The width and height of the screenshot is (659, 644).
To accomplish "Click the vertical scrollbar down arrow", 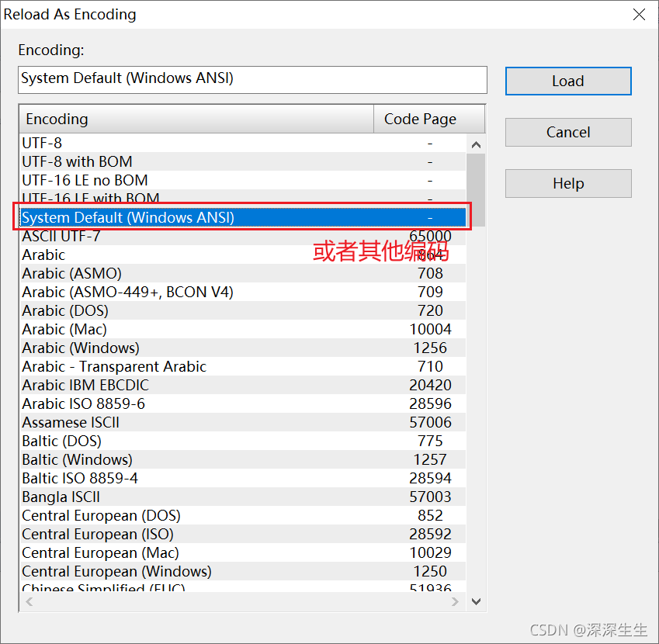I will point(476,601).
